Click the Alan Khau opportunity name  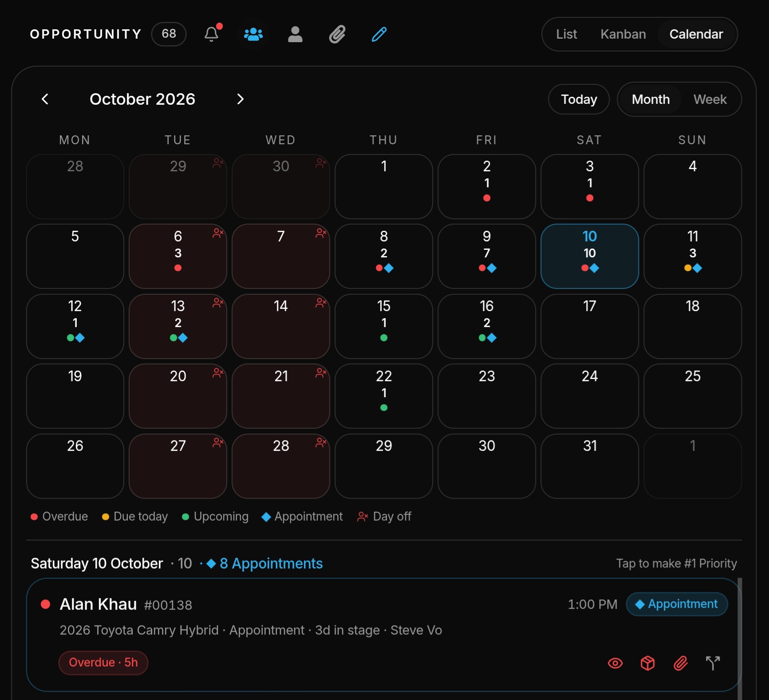click(x=98, y=605)
